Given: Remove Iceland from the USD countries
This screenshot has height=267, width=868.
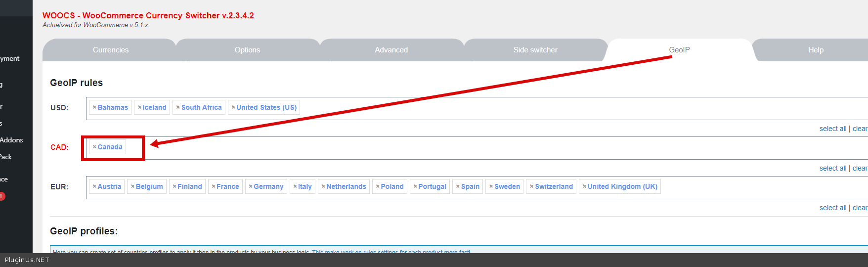Looking at the screenshot, I should click(139, 107).
